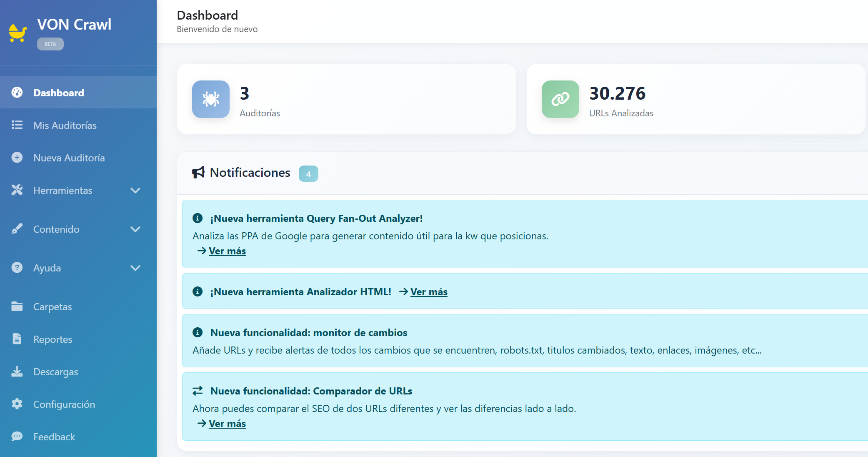Open Mis Auditorías from sidebar

click(x=65, y=125)
